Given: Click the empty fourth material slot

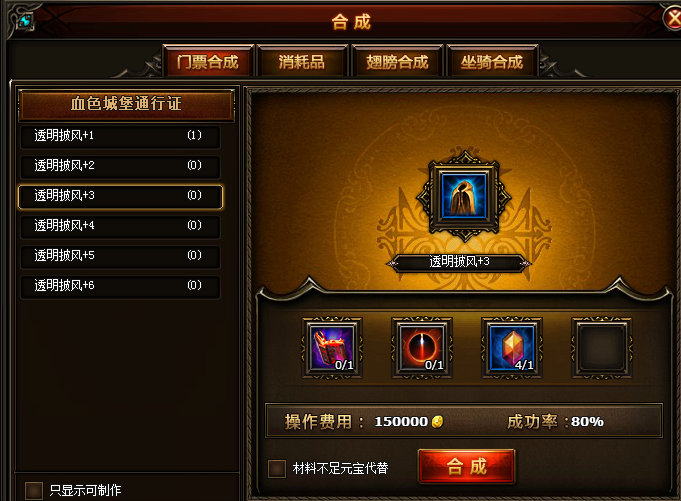Looking at the screenshot, I should click(x=602, y=348).
